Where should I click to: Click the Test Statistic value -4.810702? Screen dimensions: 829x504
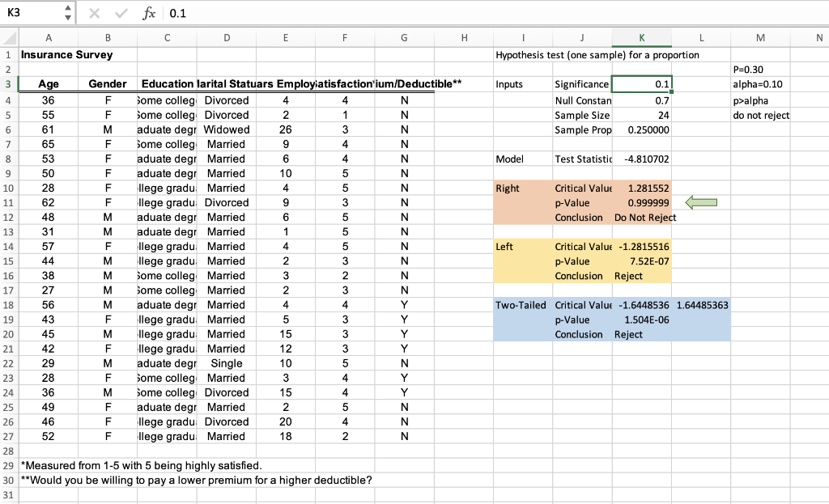pos(642,159)
